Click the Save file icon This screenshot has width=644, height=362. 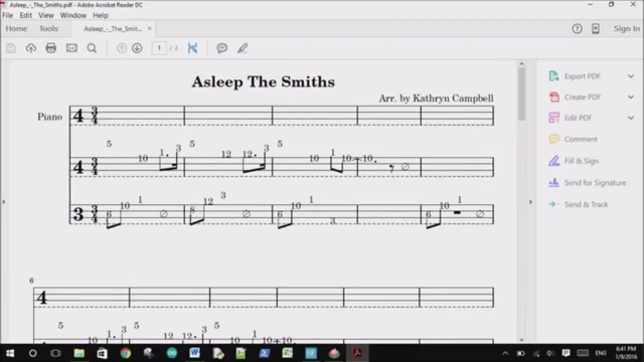11,48
